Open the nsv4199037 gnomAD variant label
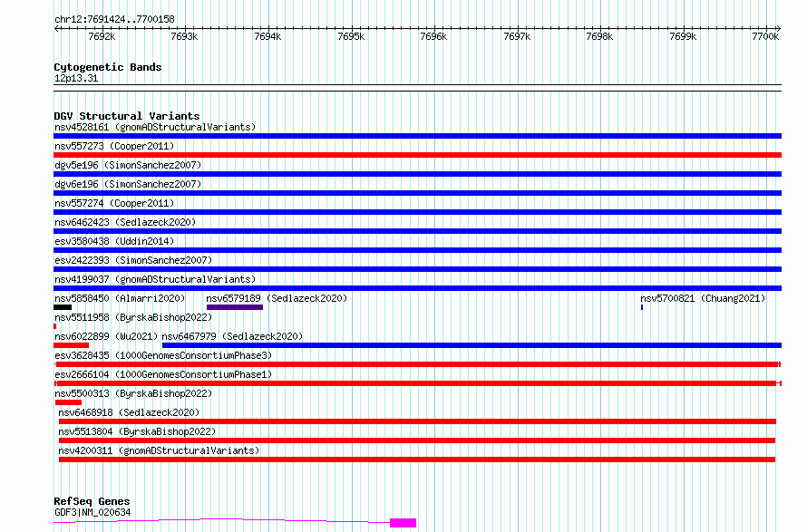The width and height of the screenshot is (807, 532). click(155, 279)
